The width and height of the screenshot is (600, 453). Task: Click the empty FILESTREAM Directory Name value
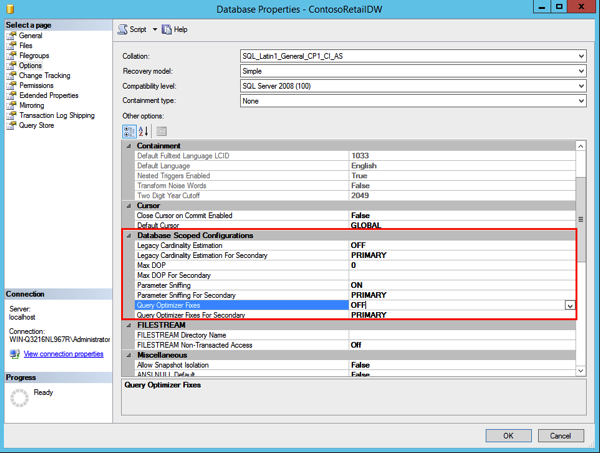tap(462, 335)
